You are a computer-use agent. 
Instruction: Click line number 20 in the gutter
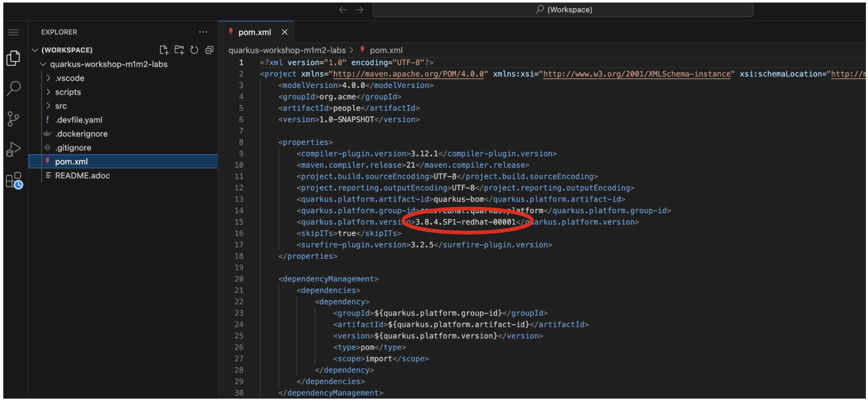[x=239, y=279]
